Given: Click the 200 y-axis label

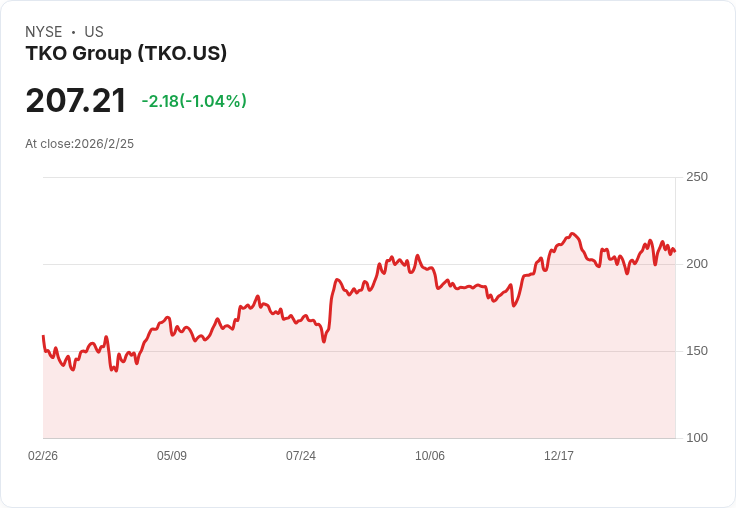Looking at the screenshot, I should [x=696, y=264].
